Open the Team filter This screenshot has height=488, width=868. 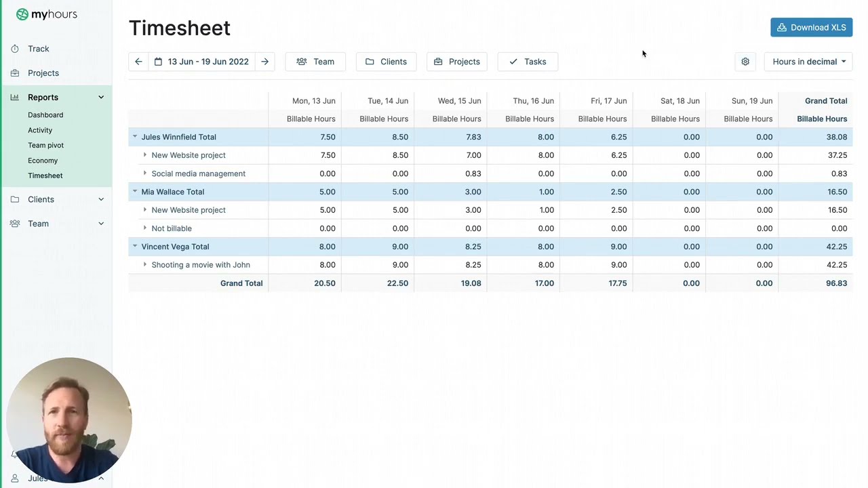click(315, 62)
